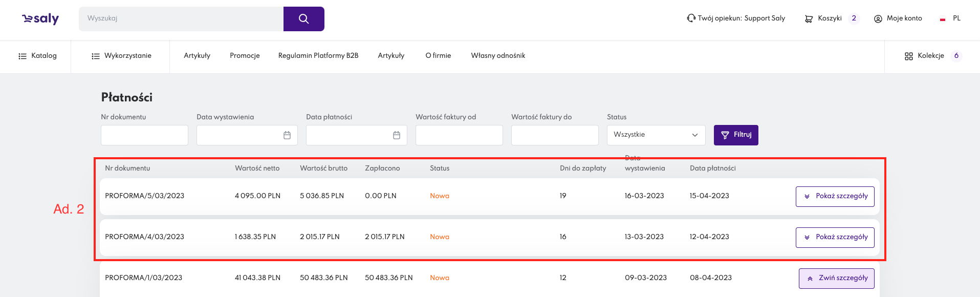
Task: Open calendar in Data wystawienia field
Action: 287,135
